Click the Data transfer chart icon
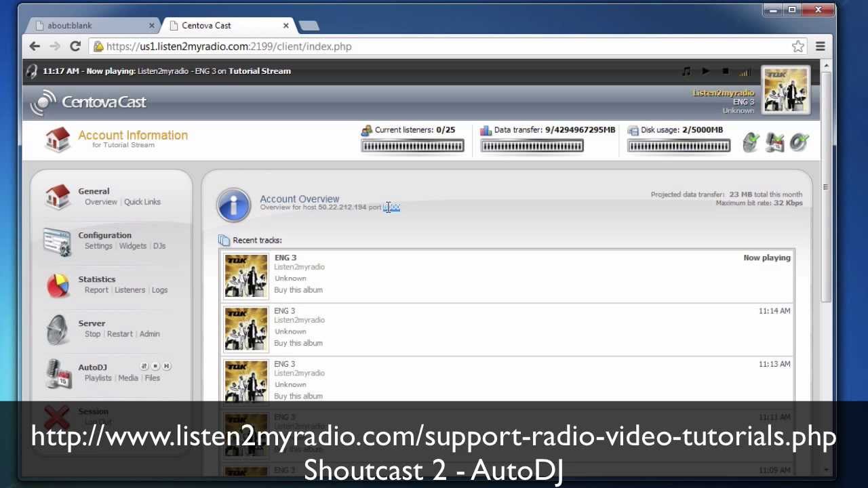 [486, 130]
